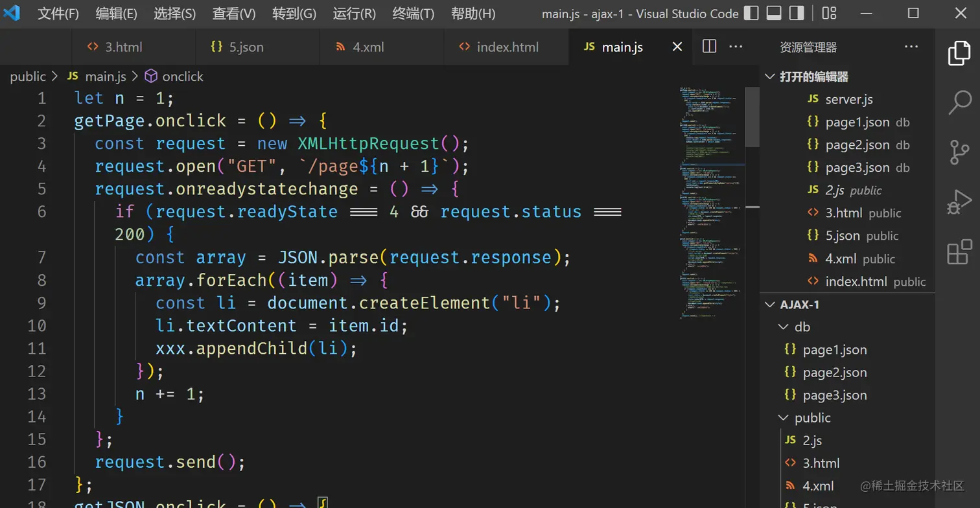Viewport: 980px width, 508px height.
Task: Select 2.js public in the 打开的编辑器 list
Action: 848,190
